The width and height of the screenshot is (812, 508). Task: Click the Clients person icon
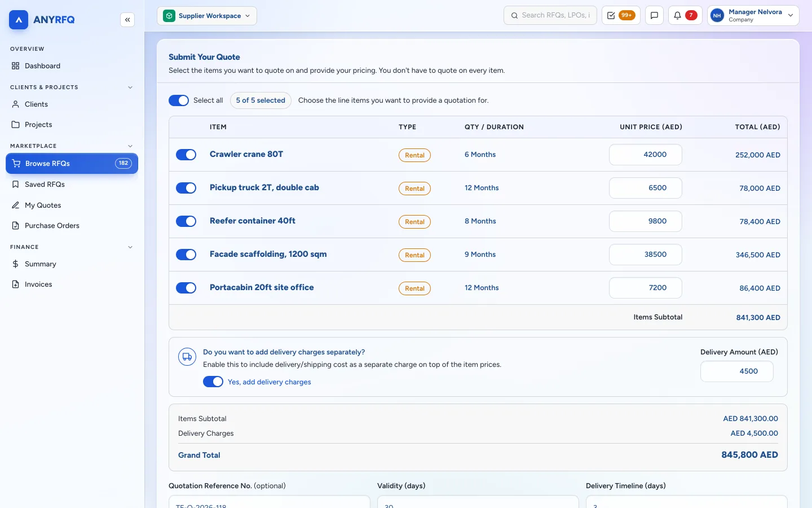tap(15, 104)
